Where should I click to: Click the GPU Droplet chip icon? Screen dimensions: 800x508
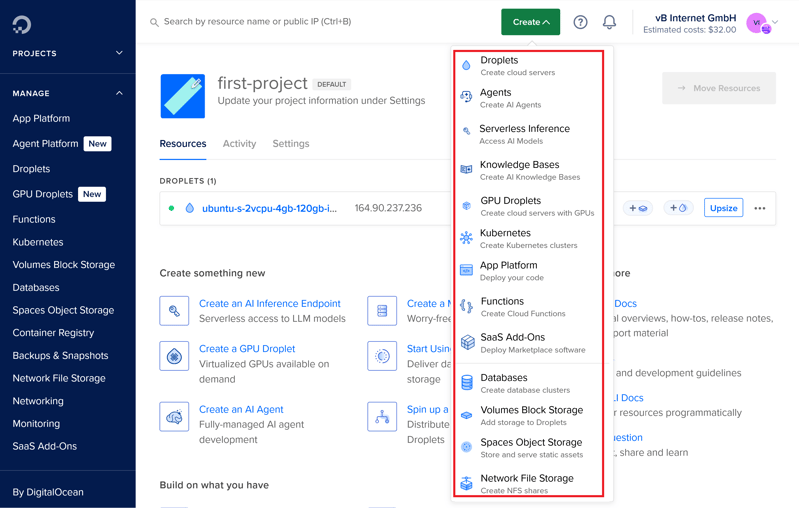coord(174,356)
